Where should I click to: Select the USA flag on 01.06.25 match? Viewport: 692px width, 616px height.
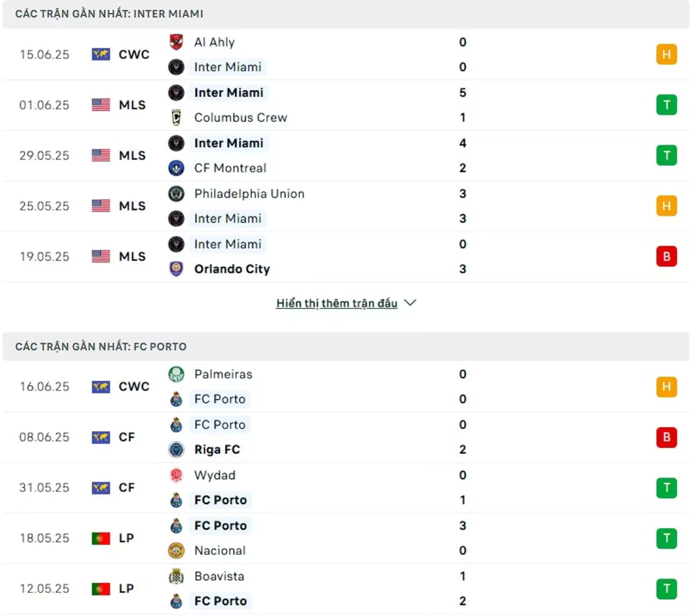pos(101,105)
